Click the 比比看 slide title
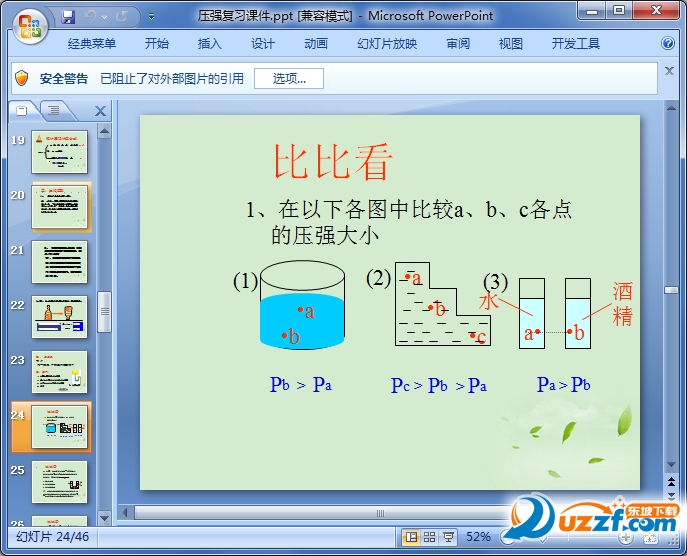This screenshot has height=556, width=687. (332, 162)
